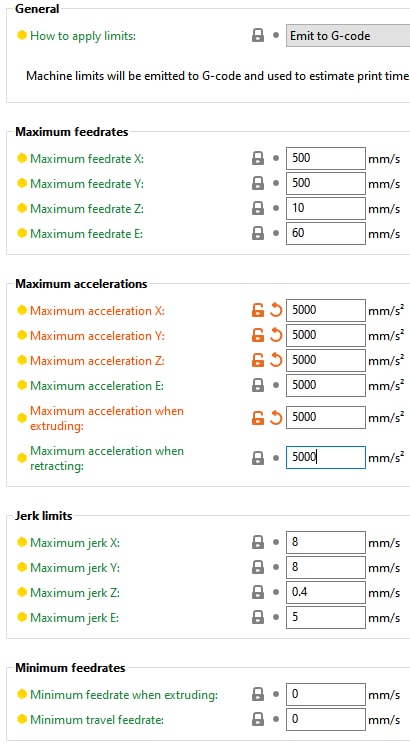Click yellow bullet beside How to apply limits
Image resolution: width=410 pixels, height=750 pixels.
22,35
